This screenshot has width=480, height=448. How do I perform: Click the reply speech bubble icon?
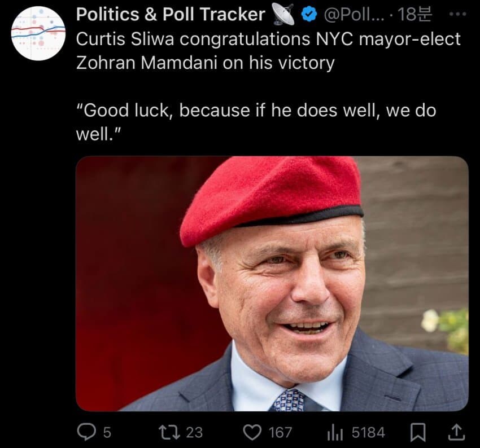point(87,432)
